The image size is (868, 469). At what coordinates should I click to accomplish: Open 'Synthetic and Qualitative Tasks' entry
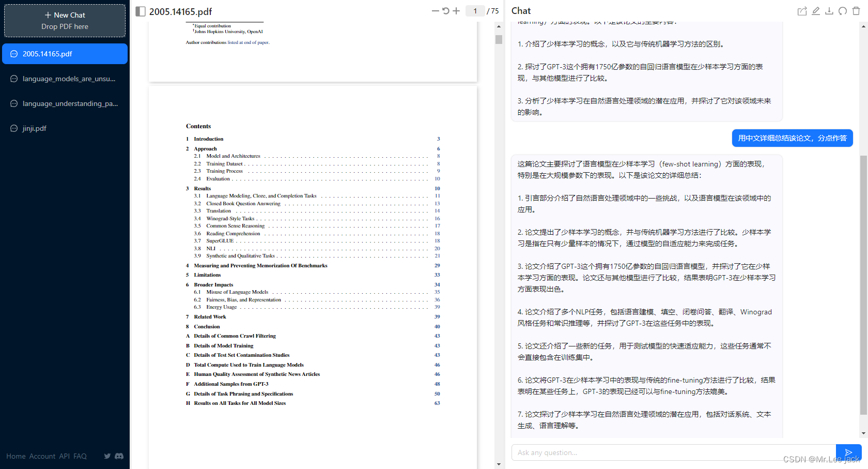tap(240, 256)
